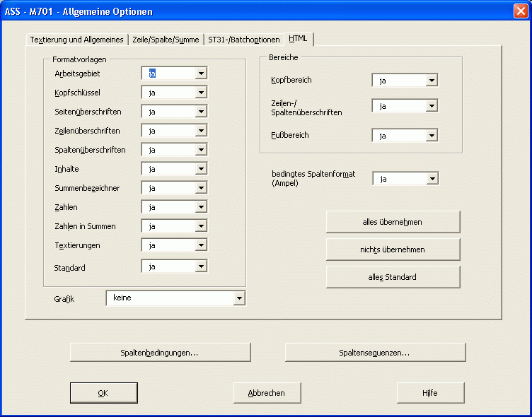Open the Zahlen in Summen dropdown
Image resolution: width=532 pixels, height=417 pixels.
(202, 226)
